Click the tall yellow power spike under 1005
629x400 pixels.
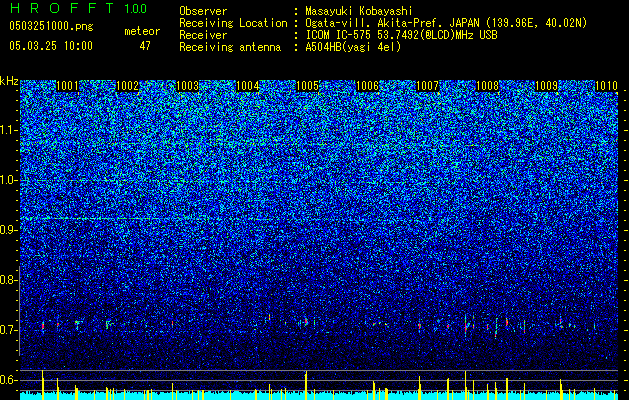pyautogui.click(x=306, y=385)
